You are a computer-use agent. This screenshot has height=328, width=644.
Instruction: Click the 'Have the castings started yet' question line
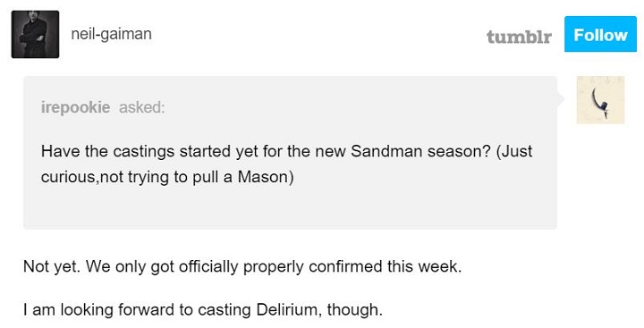pos(287,151)
